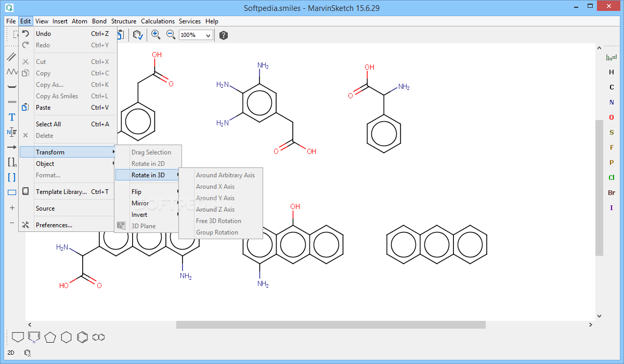
Task: Select the hydrogen H atom button
Action: click(x=612, y=72)
